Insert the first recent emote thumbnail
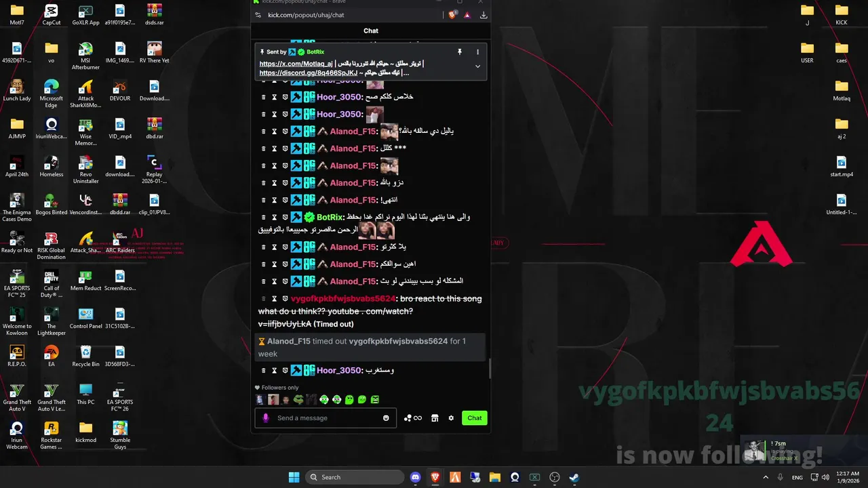Viewport: 868px width, 488px height. click(x=260, y=400)
